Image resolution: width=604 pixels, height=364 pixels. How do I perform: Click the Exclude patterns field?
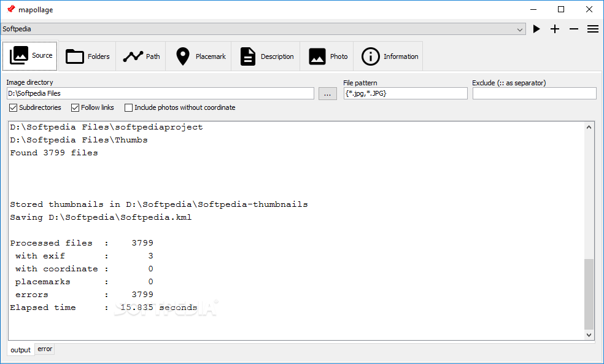(x=534, y=93)
